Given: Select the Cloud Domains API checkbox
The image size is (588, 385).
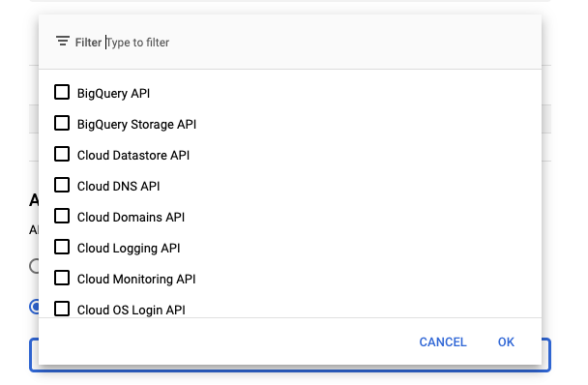Looking at the screenshot, I should [62, 216].
